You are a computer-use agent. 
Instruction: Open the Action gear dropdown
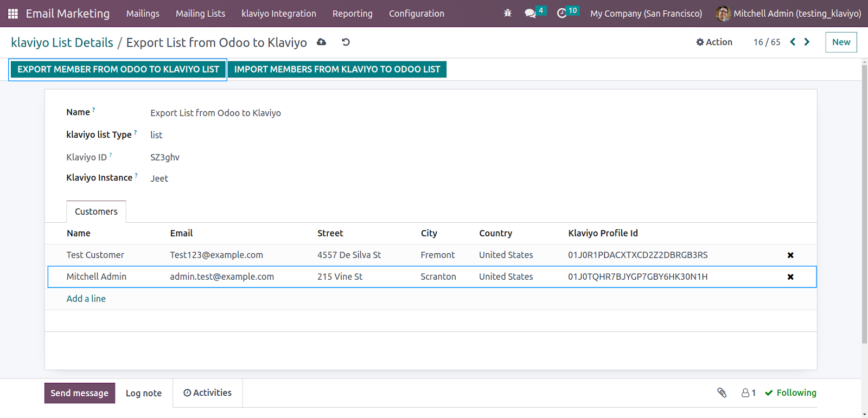(x=714, y=42)
